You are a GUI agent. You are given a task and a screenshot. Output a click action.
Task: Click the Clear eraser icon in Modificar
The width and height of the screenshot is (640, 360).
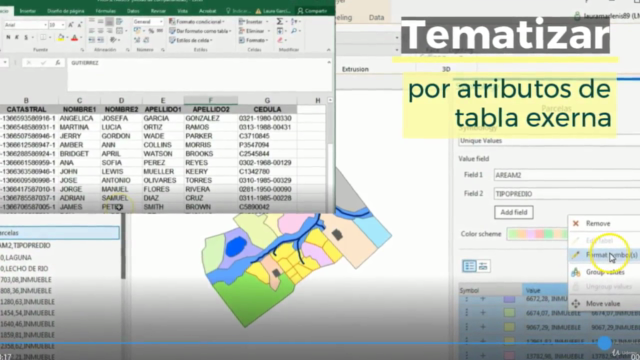[x=280, y=40]
